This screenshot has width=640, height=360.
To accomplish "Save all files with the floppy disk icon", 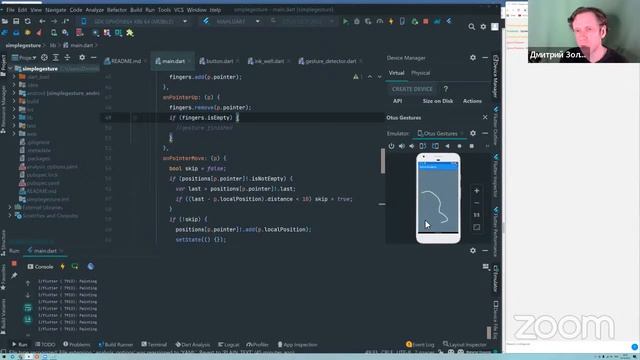I will point(16,21).
